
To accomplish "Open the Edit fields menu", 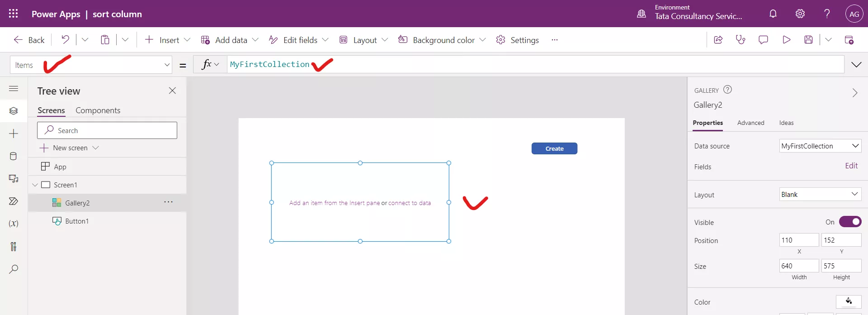I will 298,40.
